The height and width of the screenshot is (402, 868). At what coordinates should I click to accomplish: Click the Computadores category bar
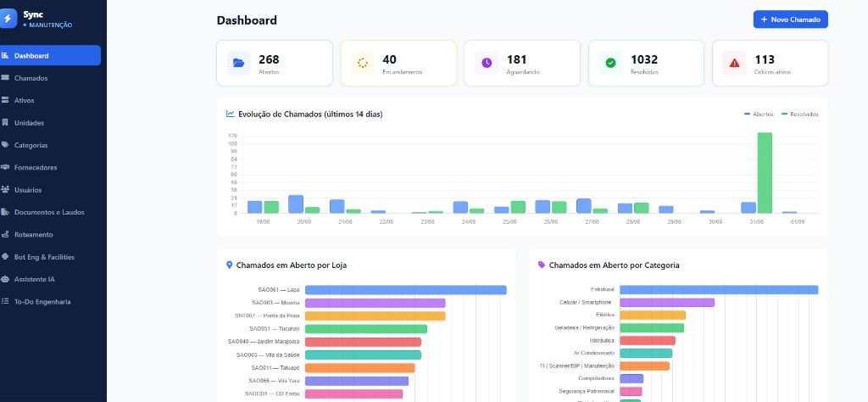[632, 379]
